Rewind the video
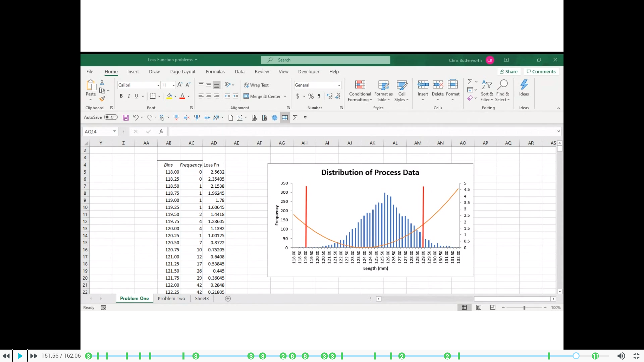The height and width of the screenshot is (362, 644). 6,356
